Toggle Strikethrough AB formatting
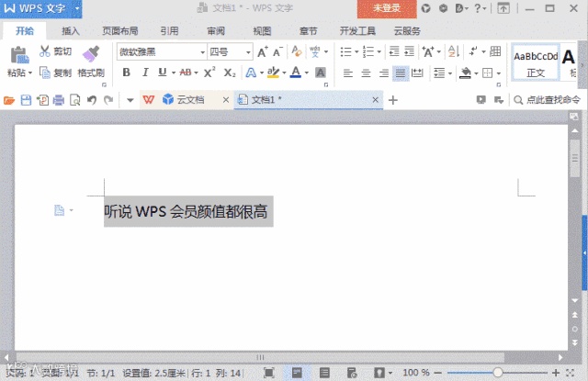This screenshot has height=381, width=588. (x=186, y=72)
